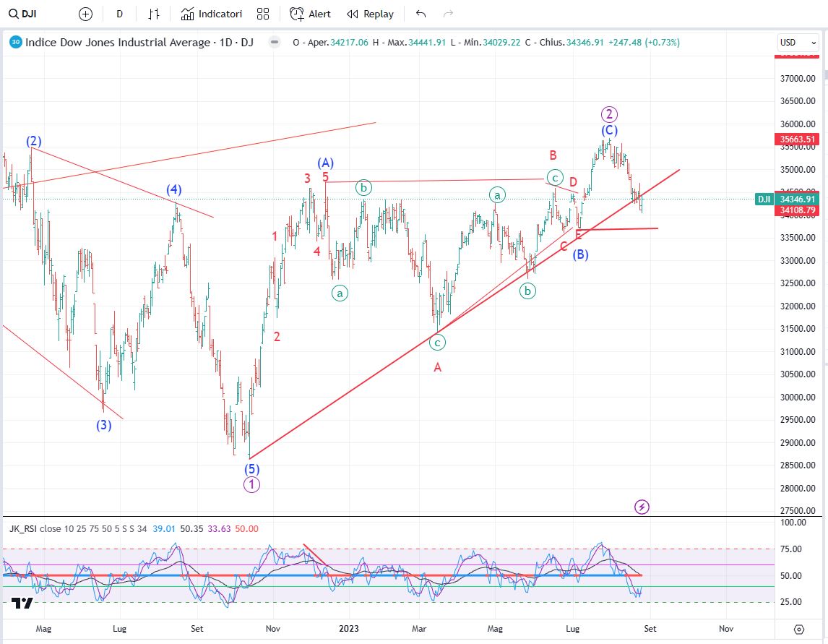
Task: Toggle the gray pill button beside the chart title
Action: pyautogui.click(x=275, y=42)
